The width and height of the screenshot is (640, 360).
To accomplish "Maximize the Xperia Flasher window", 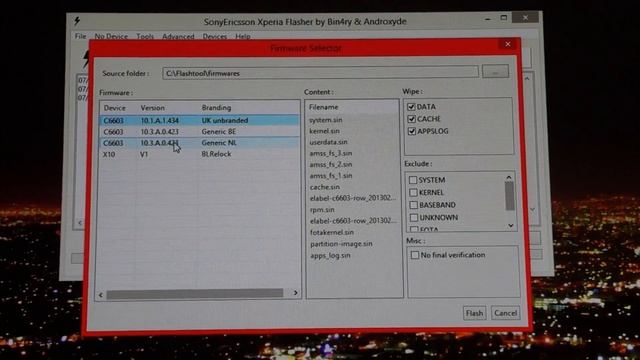I will [504, 18].
